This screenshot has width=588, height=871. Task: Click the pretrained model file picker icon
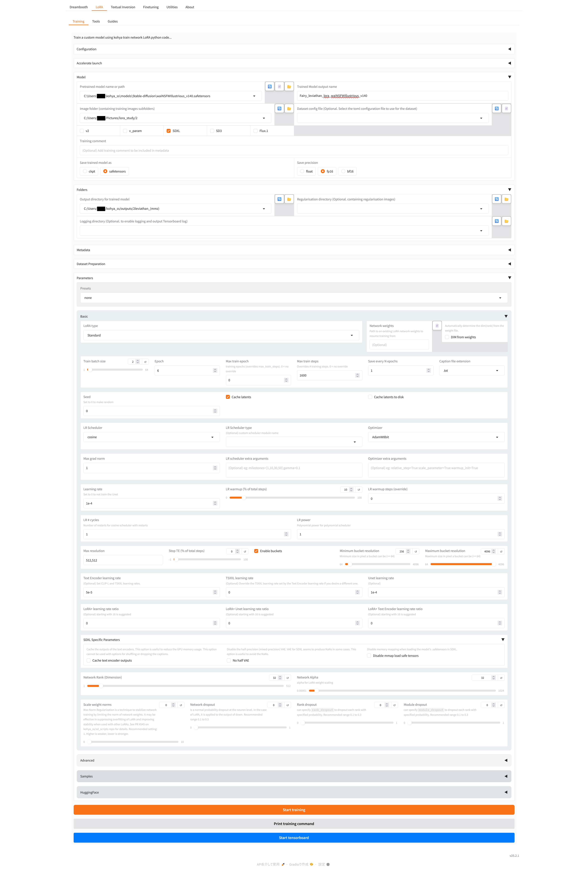(x=279, y=87)
